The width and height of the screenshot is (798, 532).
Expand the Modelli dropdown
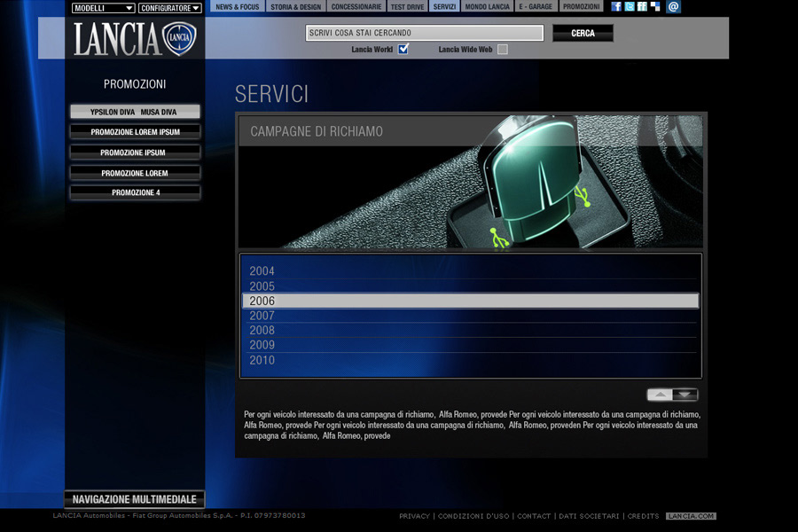click(103, 8)
